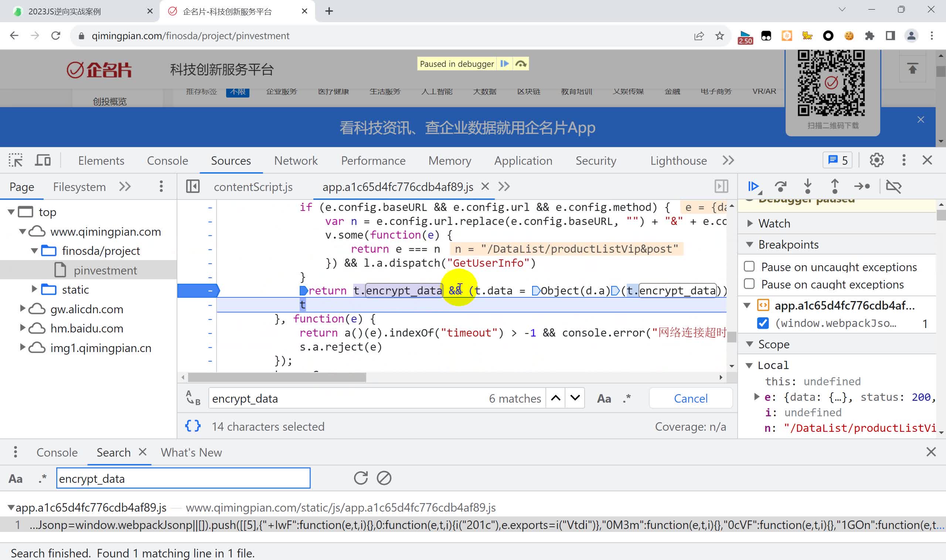
Task: Click the encrypt_data Search drawer input
Action: point(183,478)
